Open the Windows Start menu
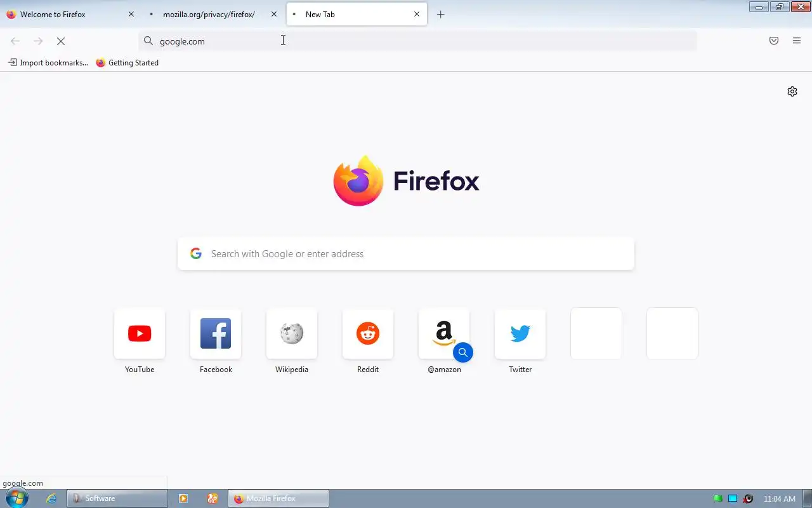This screenshot has width=812, height=508. pos(16,498)
